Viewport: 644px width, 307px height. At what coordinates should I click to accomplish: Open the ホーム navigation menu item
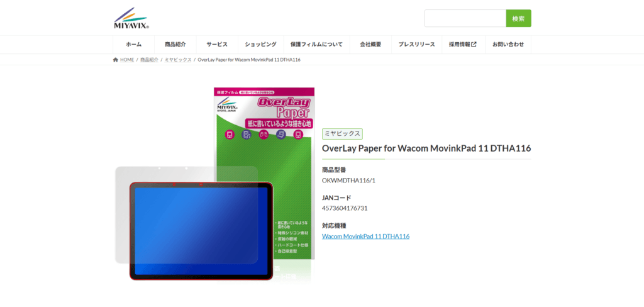tap(133, 45)
